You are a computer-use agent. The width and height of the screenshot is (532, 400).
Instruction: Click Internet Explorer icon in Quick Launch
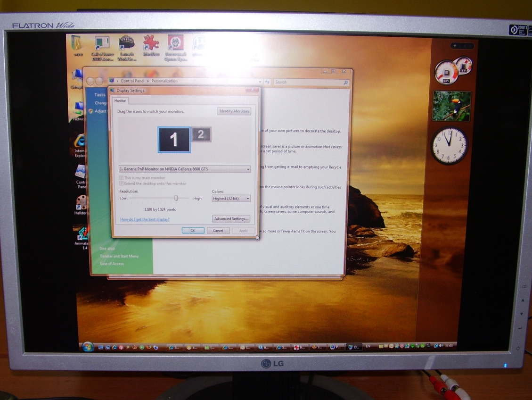115,347
